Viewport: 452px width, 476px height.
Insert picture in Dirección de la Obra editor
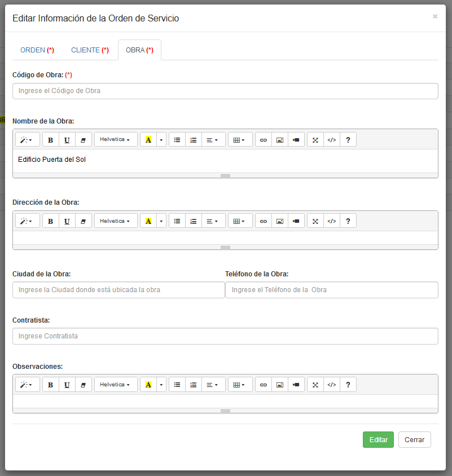[x=279, y=221]
